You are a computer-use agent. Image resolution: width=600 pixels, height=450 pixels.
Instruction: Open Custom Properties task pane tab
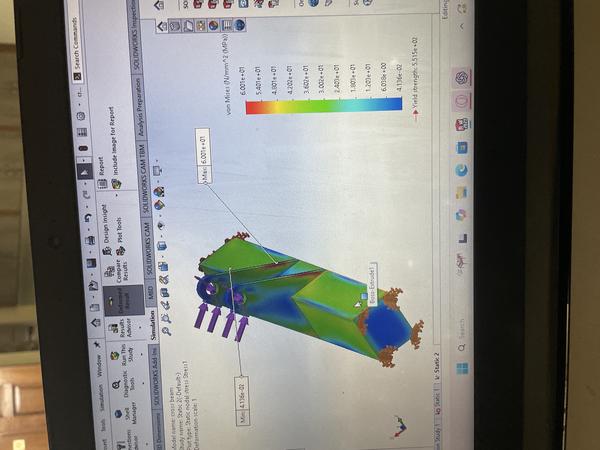[x=227, y=25]
